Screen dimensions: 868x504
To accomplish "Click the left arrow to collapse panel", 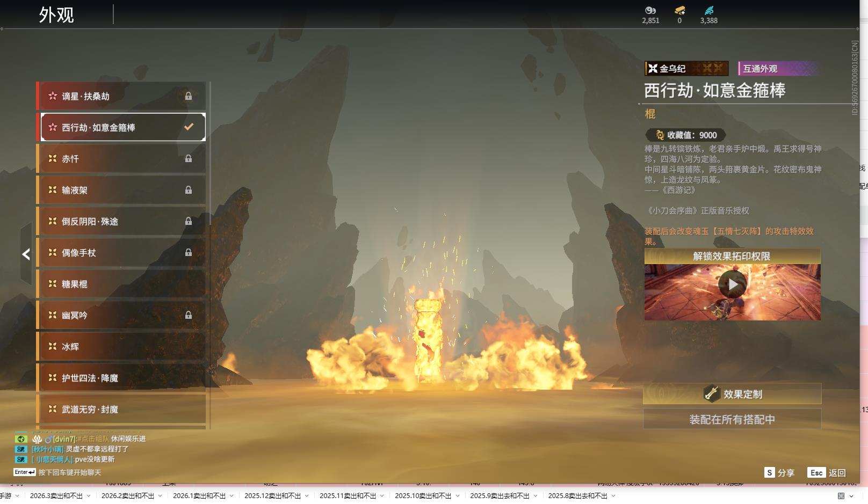I will point(26,254).
